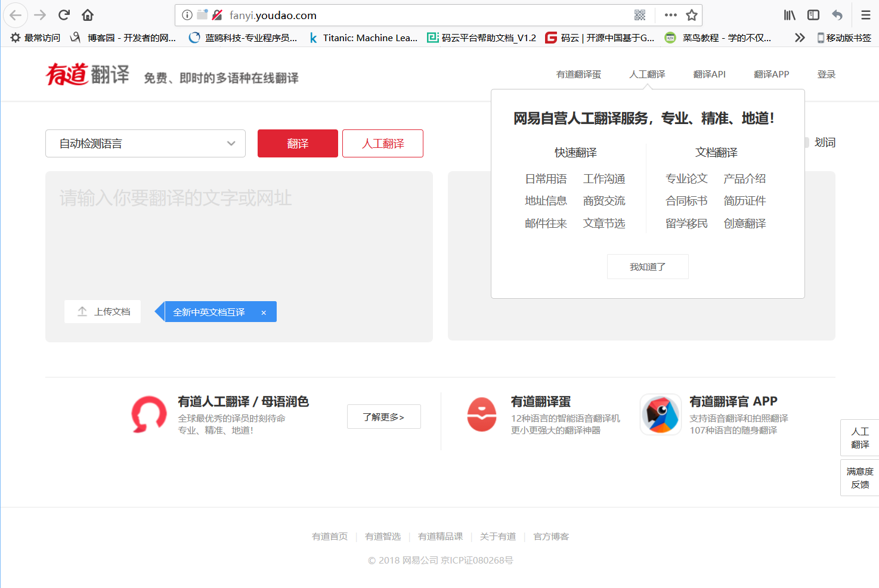Open 关于有道 footer link
Screen dimensions: 879x588
point(498,537)
